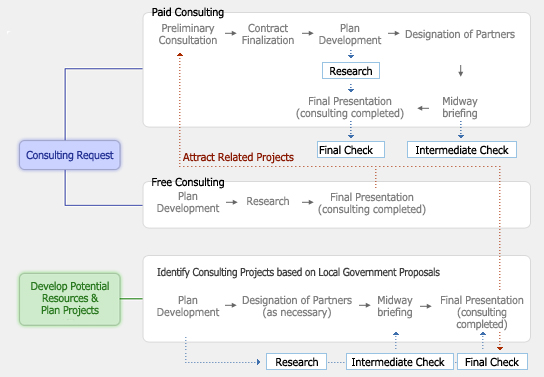Click the Research box in the bottom row
This screenshot has height=377, width=544.
pyautogui.click(x=297, y=362)
